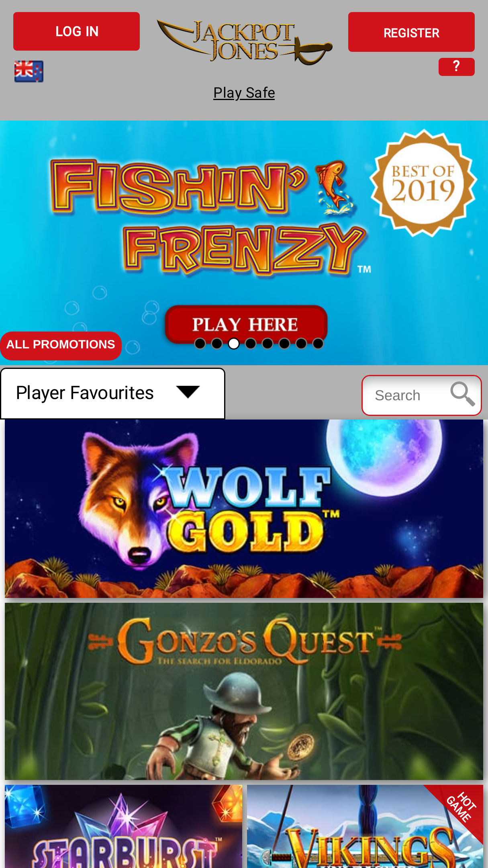Select the fourth carousel dot

[251, 344]
